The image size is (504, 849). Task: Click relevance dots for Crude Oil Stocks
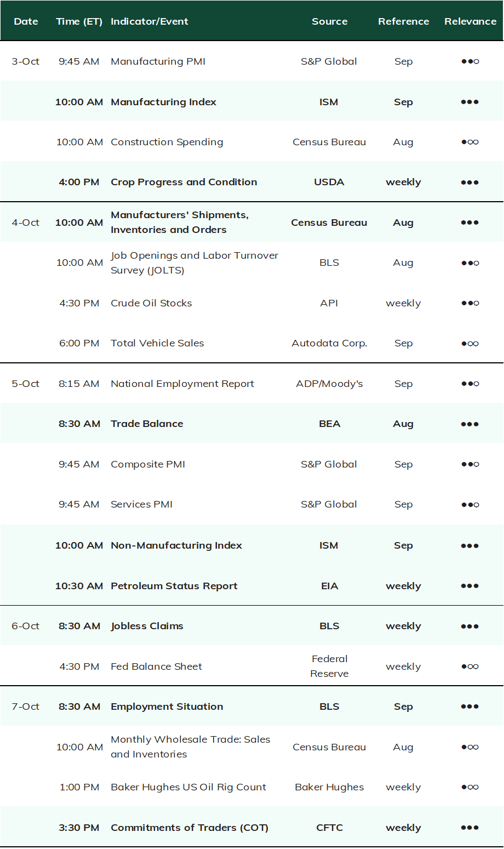click(x=470, y=303)
